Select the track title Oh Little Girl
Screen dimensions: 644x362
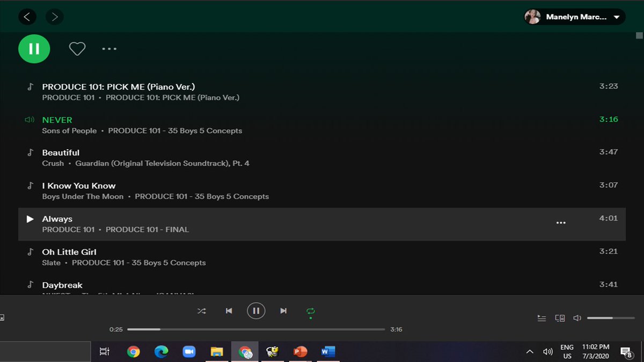(x=70, y=252)
